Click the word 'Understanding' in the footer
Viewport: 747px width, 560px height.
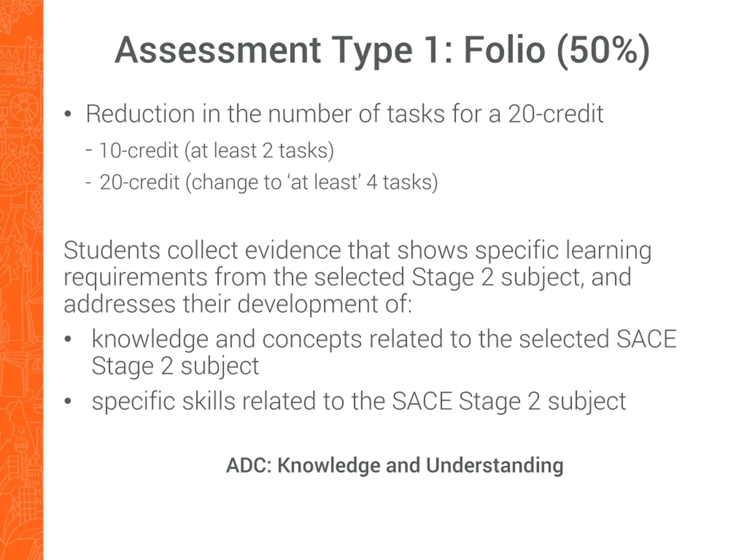tap(495, 466)
